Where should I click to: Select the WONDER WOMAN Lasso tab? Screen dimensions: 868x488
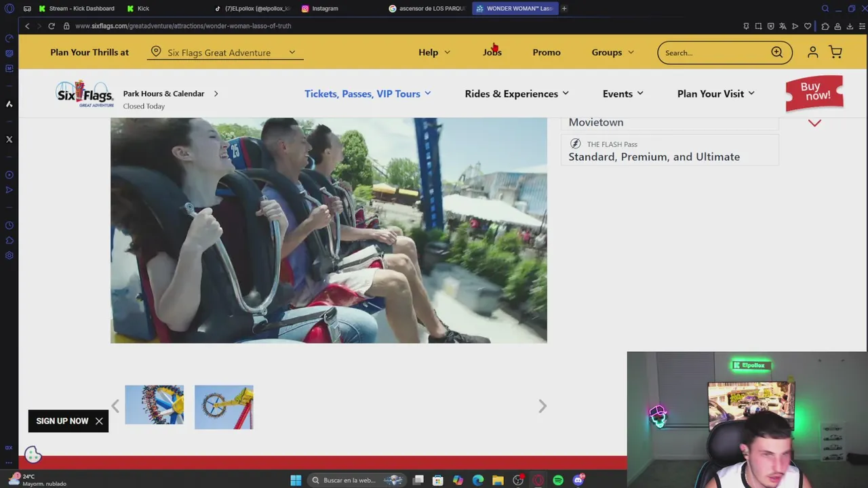[514, 9]
